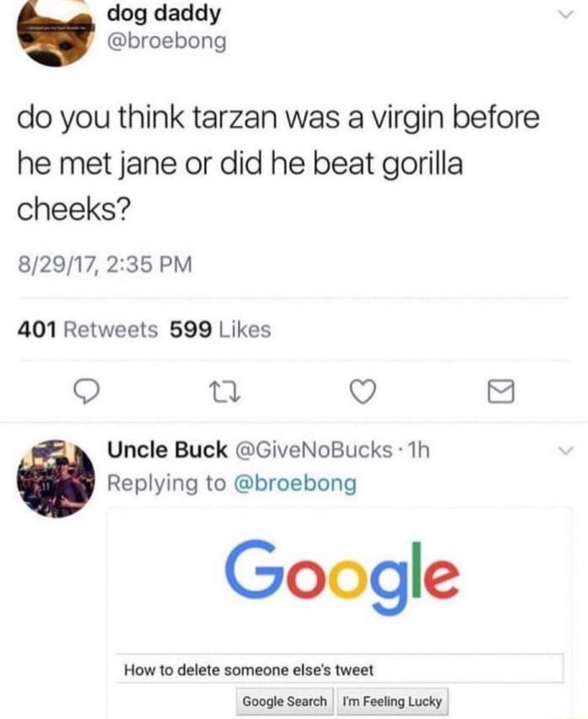This screenshot has width=588, height=719.
Task: Expand the chevron menu on Uncle Buck's reply
Action: [x=566, y=451]
